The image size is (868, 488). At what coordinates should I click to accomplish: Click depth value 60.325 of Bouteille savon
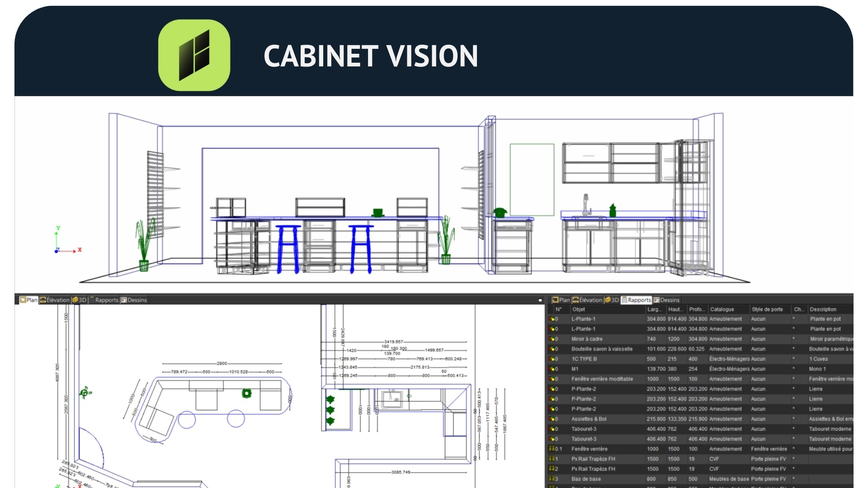point(697,349)
